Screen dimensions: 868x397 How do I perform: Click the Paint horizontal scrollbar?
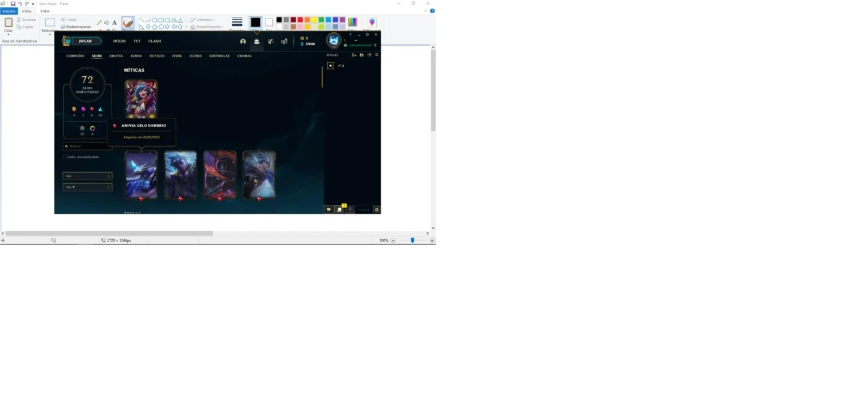click(109, 233)
